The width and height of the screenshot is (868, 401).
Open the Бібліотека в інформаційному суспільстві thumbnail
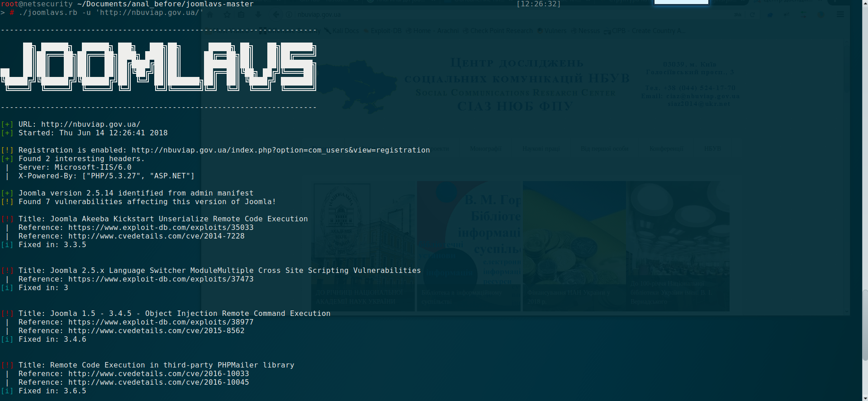click(469, 246)
